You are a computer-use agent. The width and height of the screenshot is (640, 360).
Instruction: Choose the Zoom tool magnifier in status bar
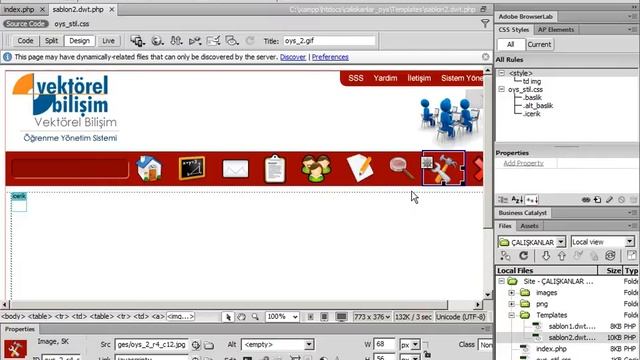pyautogui.click(x=255, y=317)
